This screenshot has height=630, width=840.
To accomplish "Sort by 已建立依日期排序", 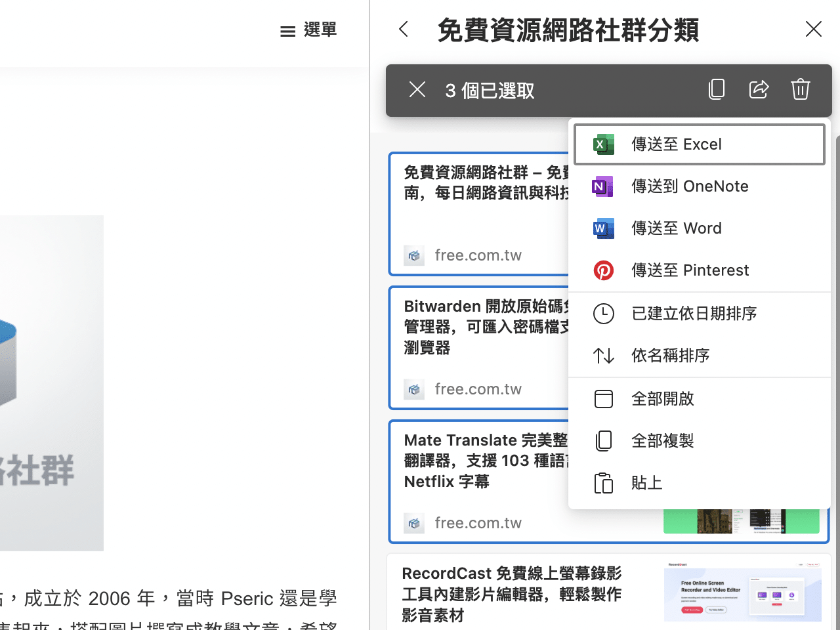I will pyautogui.click(x=700, y=314).
